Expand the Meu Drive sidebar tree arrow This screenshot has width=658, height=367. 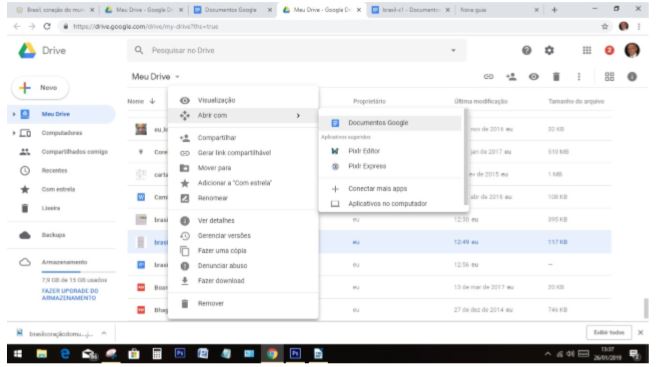(14, 114)
